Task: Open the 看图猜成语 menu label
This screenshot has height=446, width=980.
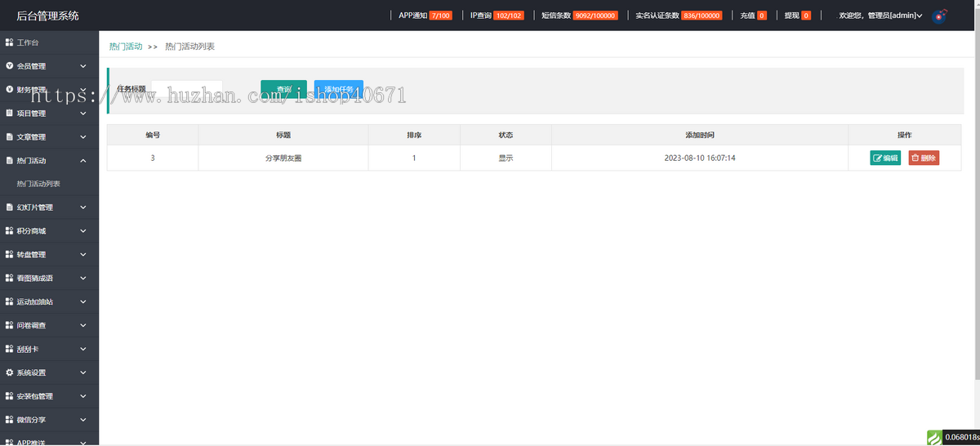Action: click(x=35, y=279)
